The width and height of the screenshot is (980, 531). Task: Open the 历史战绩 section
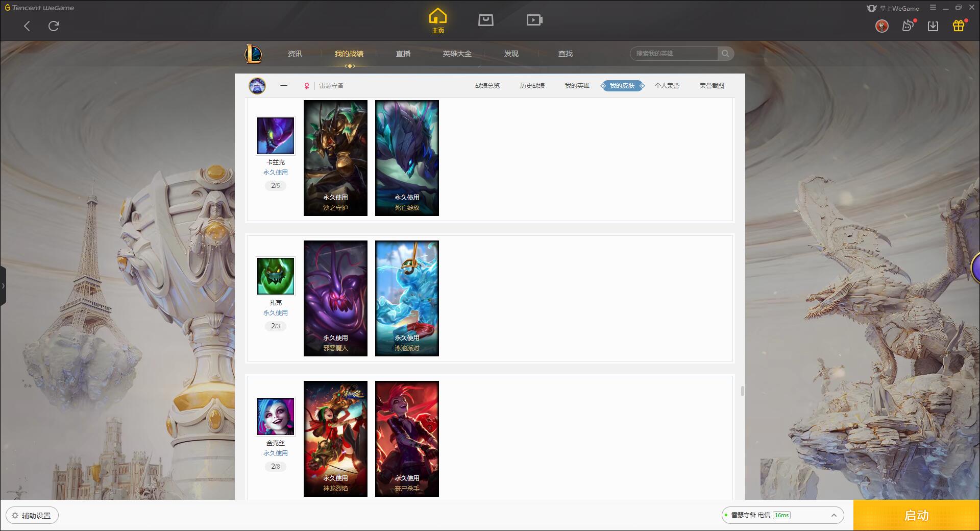point(532,86)
